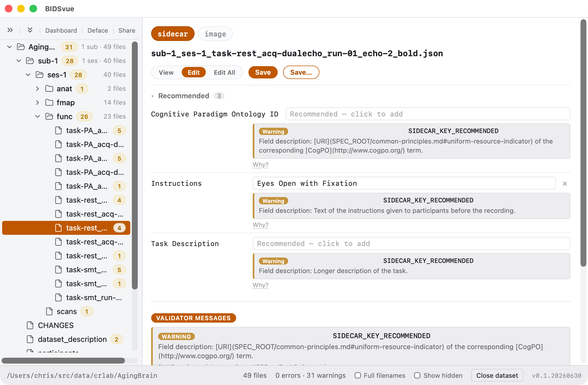This screenshot has width=588, height=385.
Task: Expand the fmap folder chevron
Action: tap(38, 103)
